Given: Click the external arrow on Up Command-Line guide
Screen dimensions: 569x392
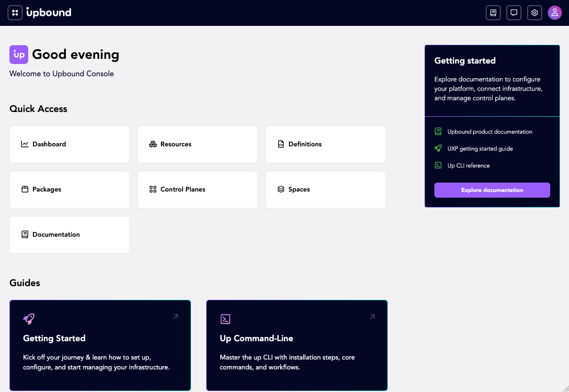Looking at the screenshot, I should pos(372,317).
